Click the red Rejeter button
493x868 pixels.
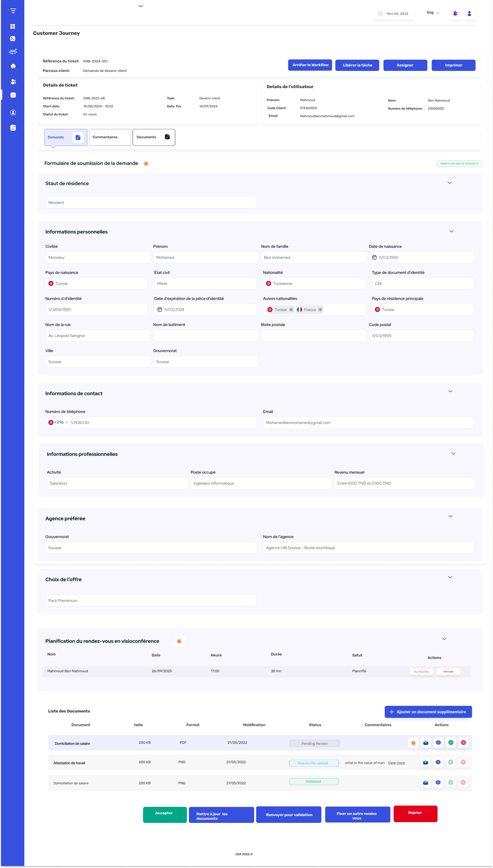[x=415, y=814]
